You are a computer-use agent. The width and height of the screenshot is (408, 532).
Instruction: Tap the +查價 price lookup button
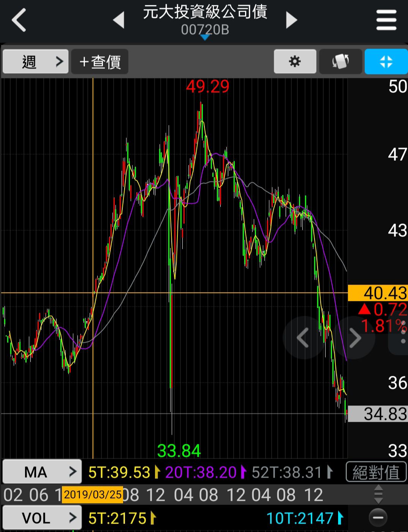[x=100, y=61]
